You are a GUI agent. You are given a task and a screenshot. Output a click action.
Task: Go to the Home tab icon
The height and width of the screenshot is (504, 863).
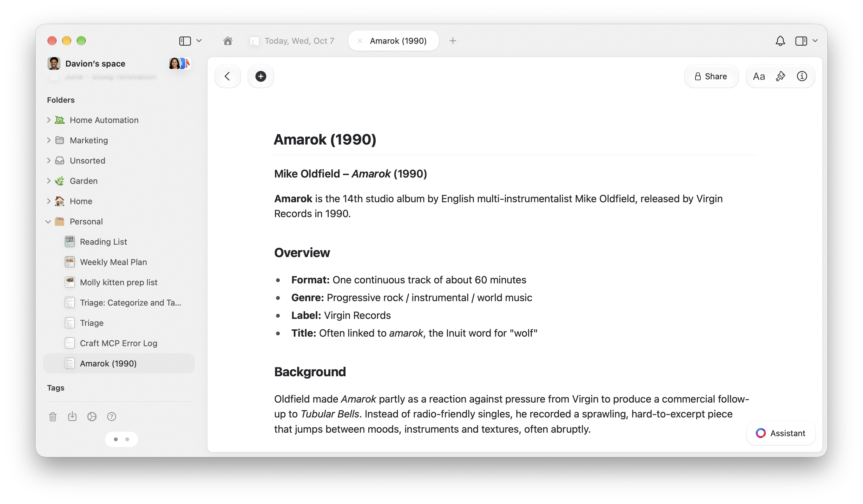[228, 41]
